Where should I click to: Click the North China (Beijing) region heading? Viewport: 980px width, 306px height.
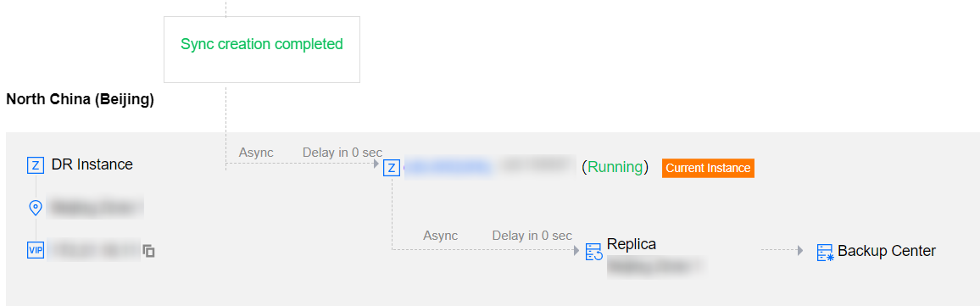point(80,100)
